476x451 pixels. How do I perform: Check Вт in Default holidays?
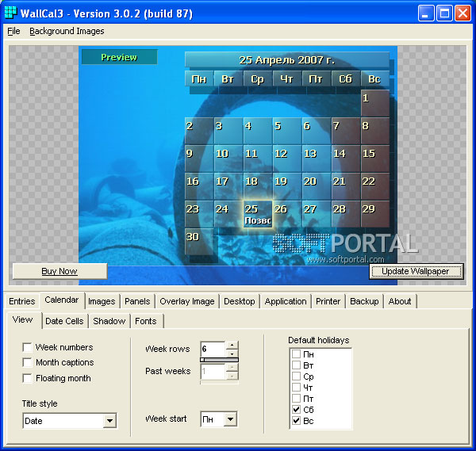[296, 365]
